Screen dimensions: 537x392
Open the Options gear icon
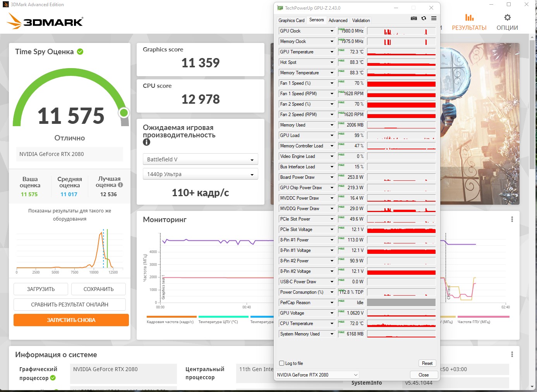pos(507,22)
